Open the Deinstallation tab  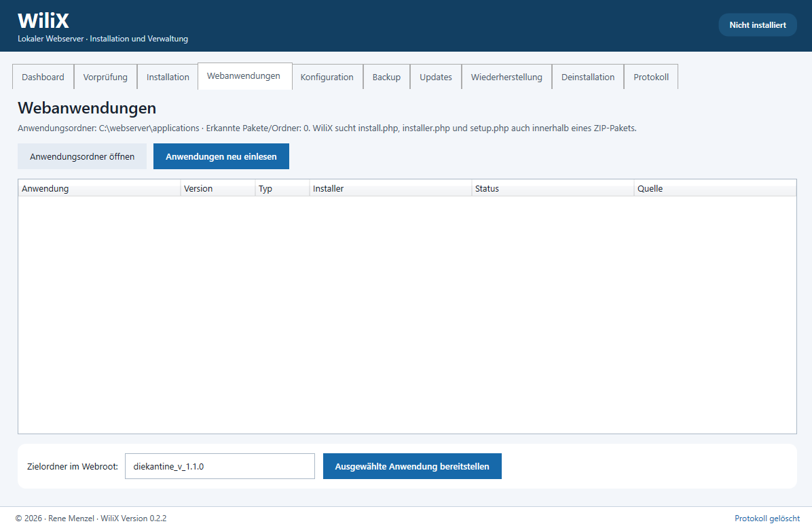pos(588,77)
